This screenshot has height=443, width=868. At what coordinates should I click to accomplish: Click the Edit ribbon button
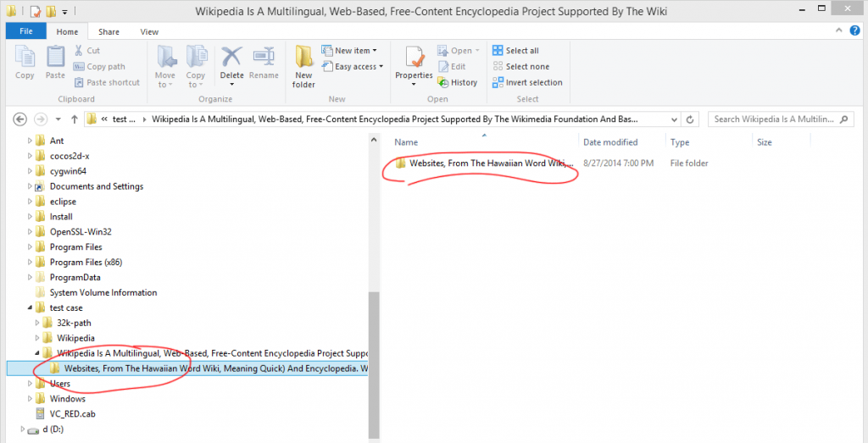[x=453, y=66]
